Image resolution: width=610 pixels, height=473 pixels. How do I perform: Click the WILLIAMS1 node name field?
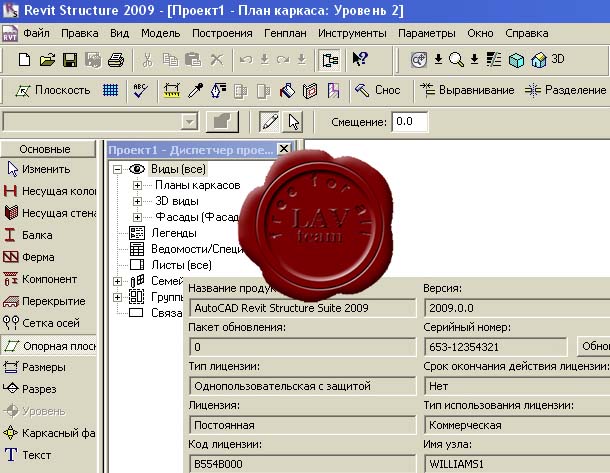517,464
